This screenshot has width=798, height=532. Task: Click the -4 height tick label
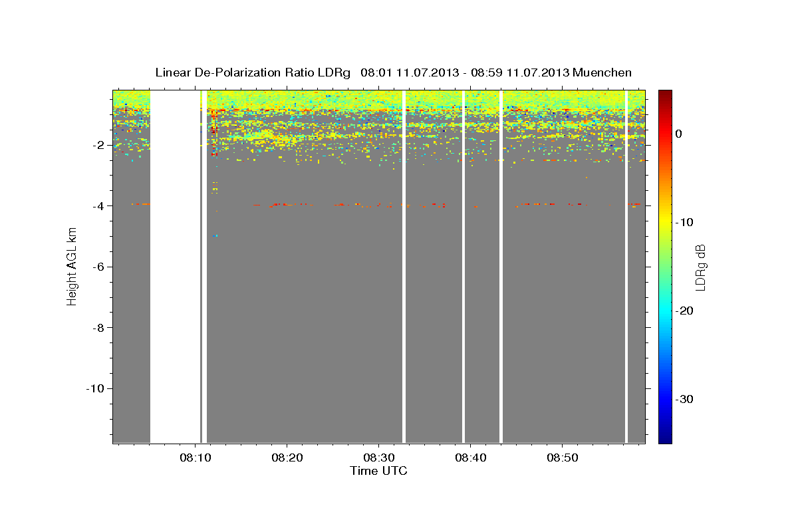(100, 206)
